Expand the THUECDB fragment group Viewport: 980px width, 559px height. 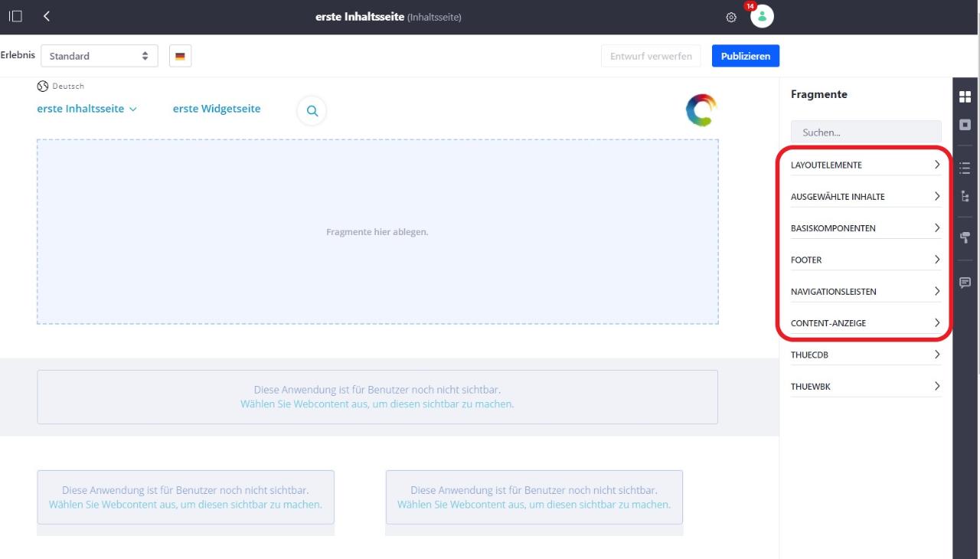866,355
